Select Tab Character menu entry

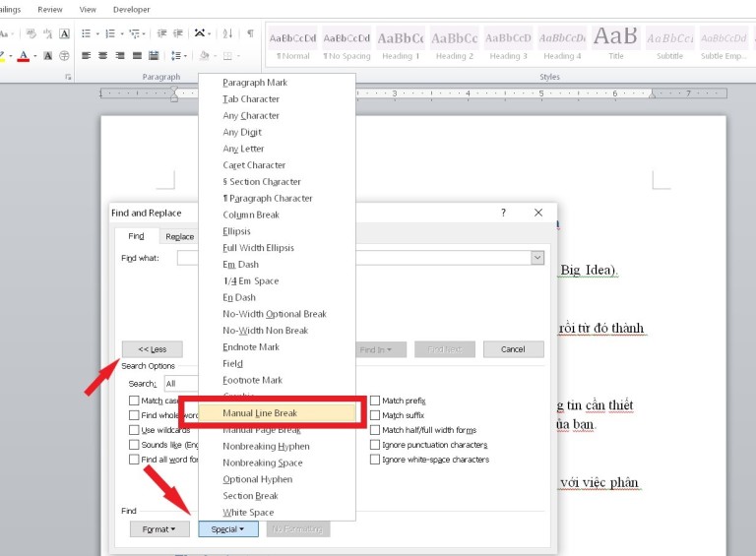(278, 98)
